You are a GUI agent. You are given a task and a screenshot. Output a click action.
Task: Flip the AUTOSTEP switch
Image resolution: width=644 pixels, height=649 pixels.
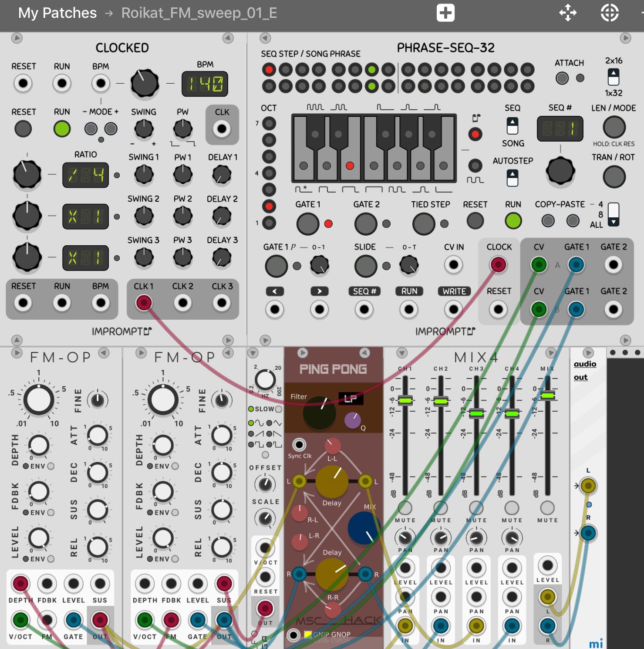(x=513, y=178)
